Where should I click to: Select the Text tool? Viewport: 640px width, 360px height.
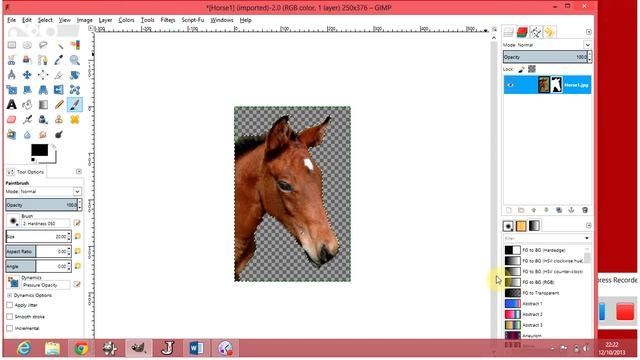[x=11, y=104]
